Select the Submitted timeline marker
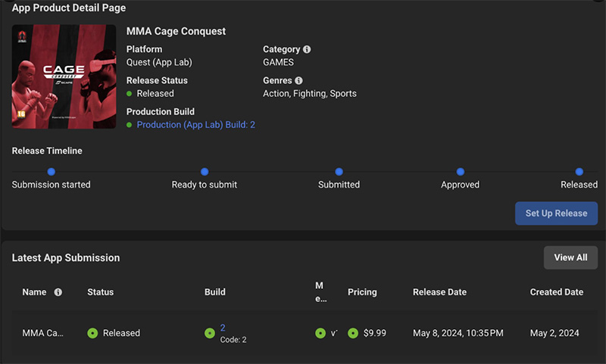 339,171
